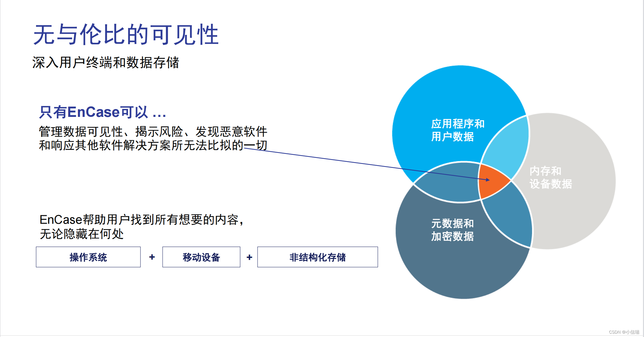The image size is (644, 337).
Task: Click the 元数据和加密数据 circle label
Action: [452, 230]
